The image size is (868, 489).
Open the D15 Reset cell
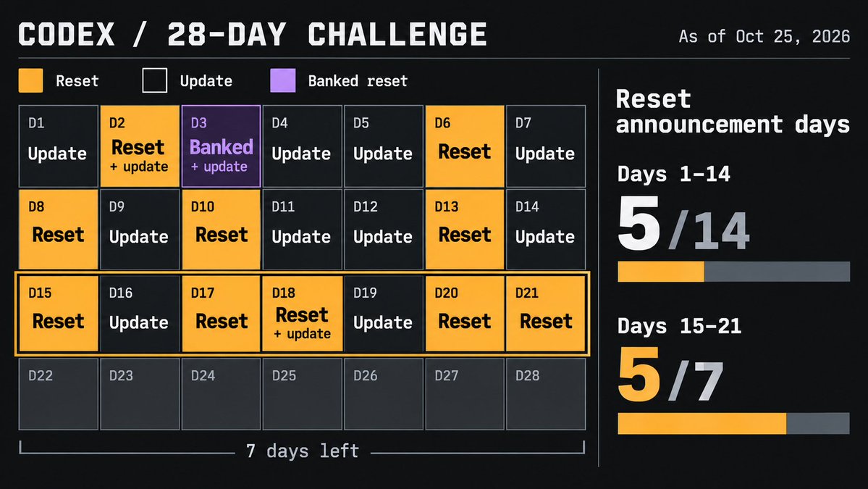click(58, 314)
